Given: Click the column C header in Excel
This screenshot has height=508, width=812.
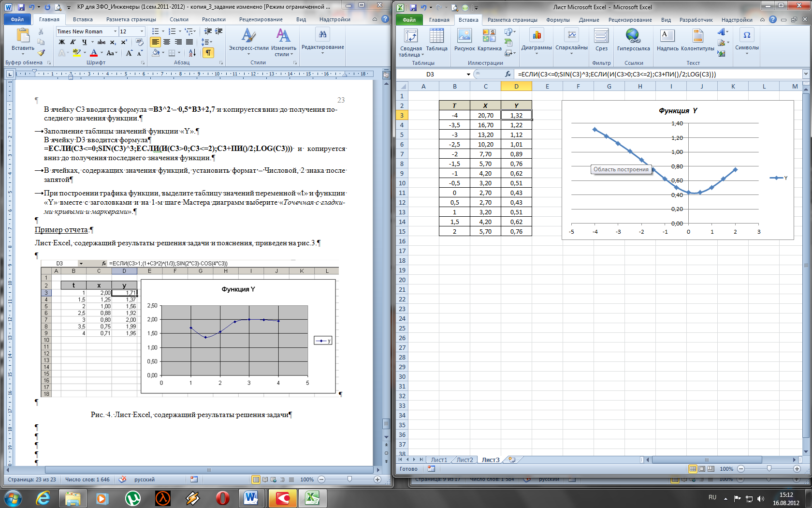Looking at the screenshot, I should click(x=485, y=86).
